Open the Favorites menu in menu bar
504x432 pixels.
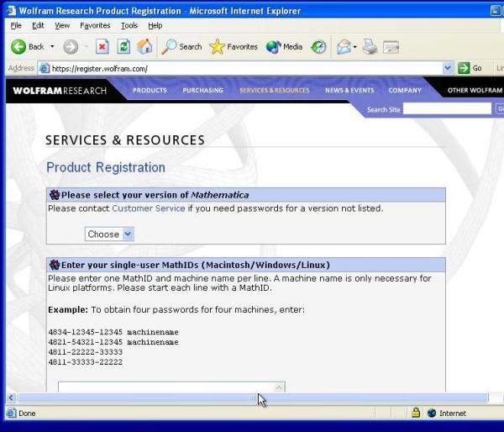pos(95,26)
